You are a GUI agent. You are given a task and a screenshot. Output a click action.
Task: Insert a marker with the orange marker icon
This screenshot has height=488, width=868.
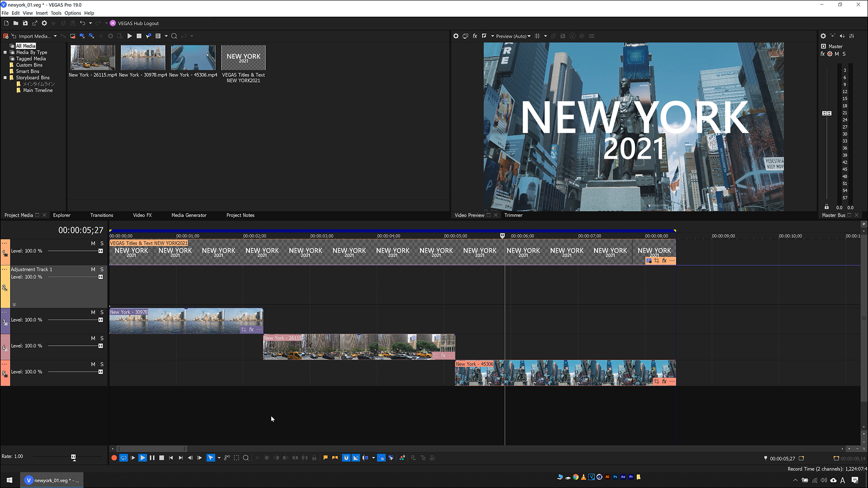pos(325,458)
